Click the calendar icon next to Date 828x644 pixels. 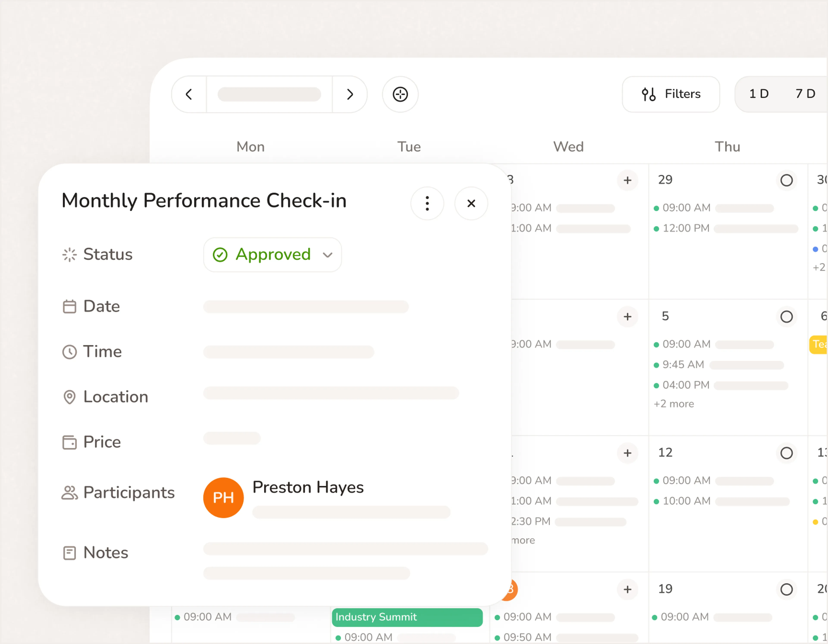point(69,307)
